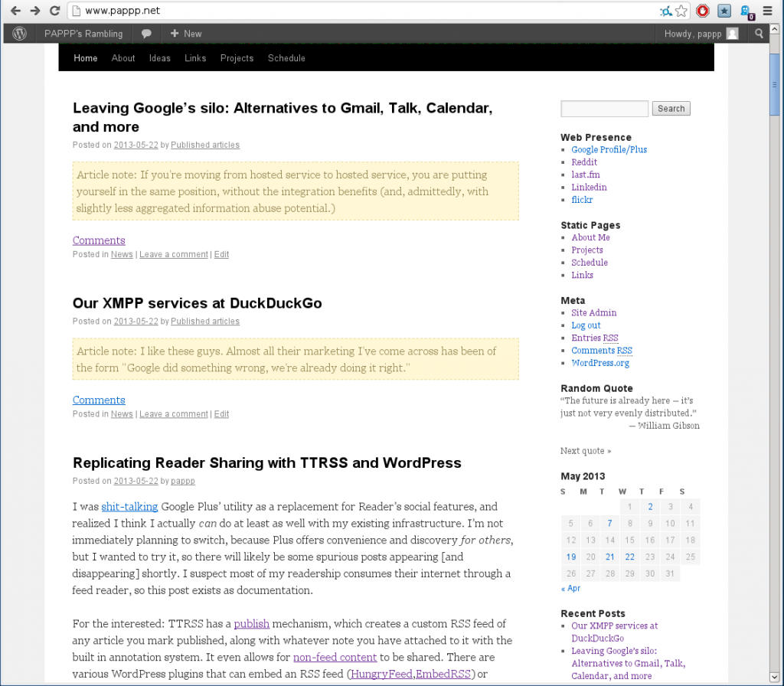This screenshot has height=686, width=784.
Task: Open the comments bubble in the admin bar
Action: (146, 34)
